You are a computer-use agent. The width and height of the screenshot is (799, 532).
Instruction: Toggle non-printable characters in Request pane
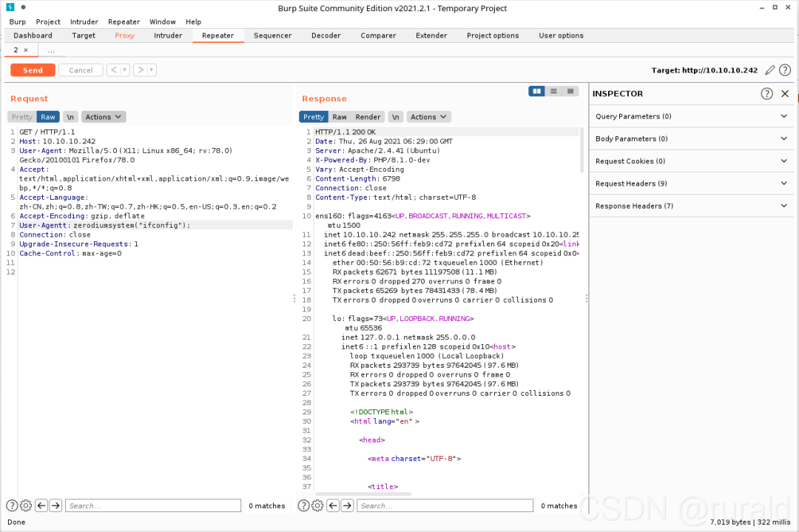click(70, 117)
